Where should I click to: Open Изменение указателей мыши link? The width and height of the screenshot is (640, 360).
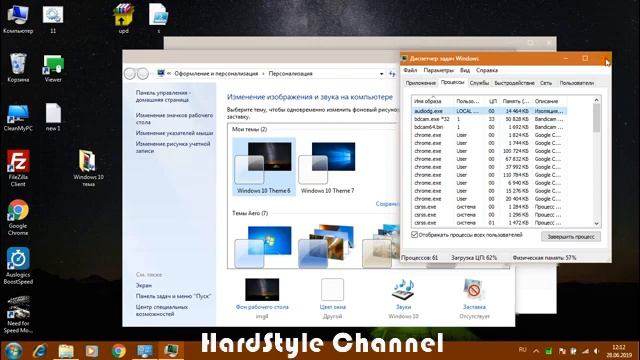click(174, 133)
